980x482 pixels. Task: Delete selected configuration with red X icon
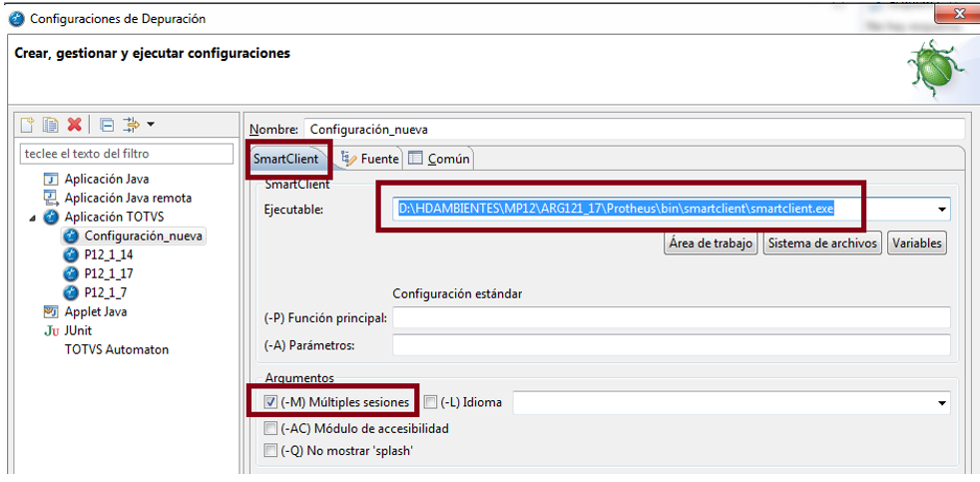click(x=75, y=125)
